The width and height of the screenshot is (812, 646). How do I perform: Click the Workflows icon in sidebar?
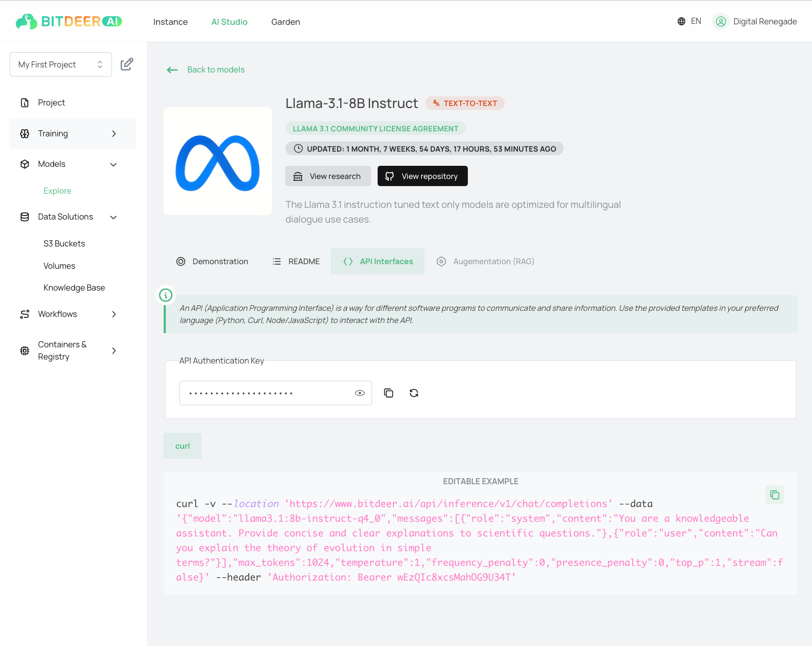point(24,314)
